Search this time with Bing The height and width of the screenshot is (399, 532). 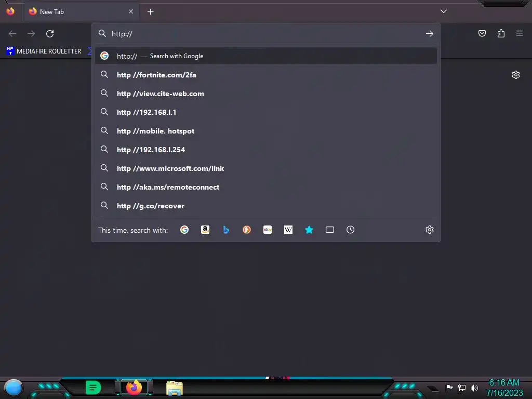pos(226,230)
